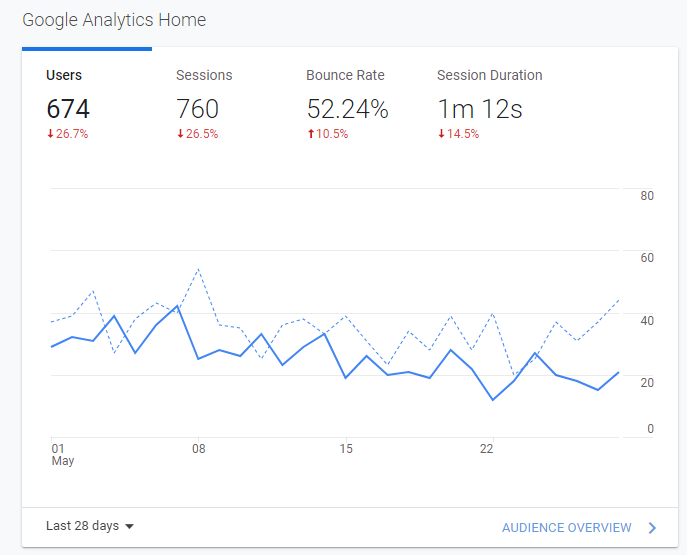The image size is (687, 555).
Task: Click the 760 sessions value
Action: point(198,109)
